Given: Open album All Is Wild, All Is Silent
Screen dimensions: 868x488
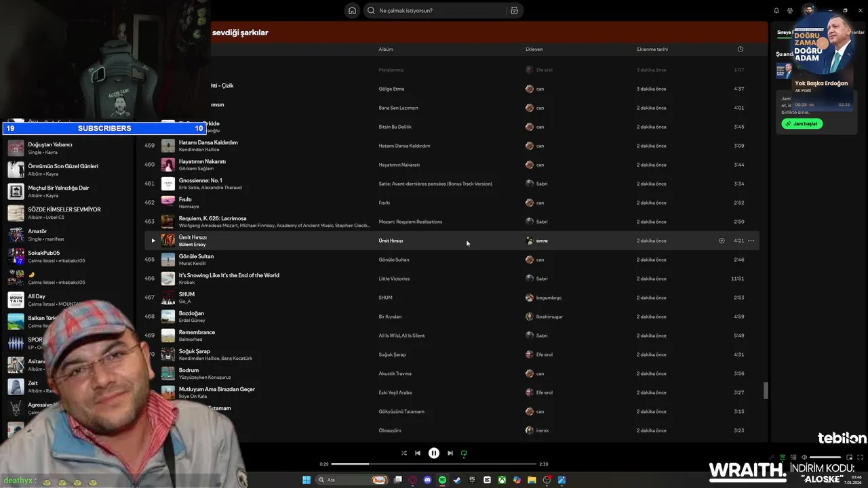Looking at the screenshot, I should pyautogui.click(x=401, y=335).
